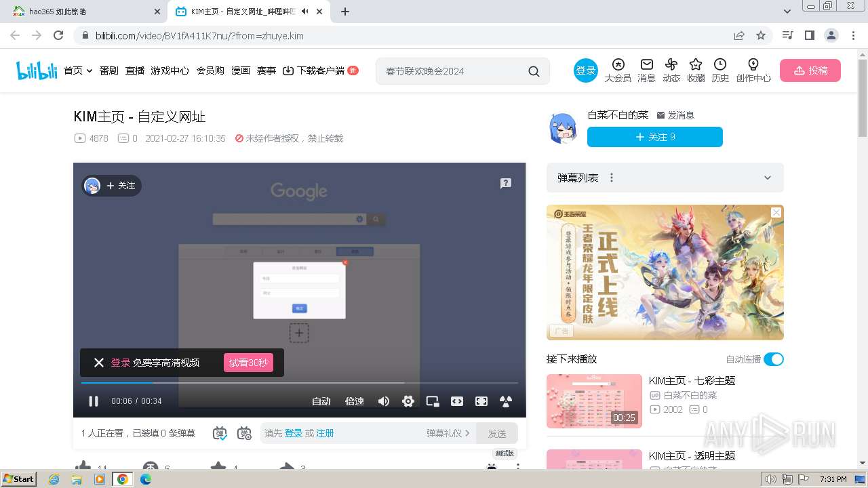
Task: Mute the tab audio speaker icon
Action: click(x=305, y=12)
